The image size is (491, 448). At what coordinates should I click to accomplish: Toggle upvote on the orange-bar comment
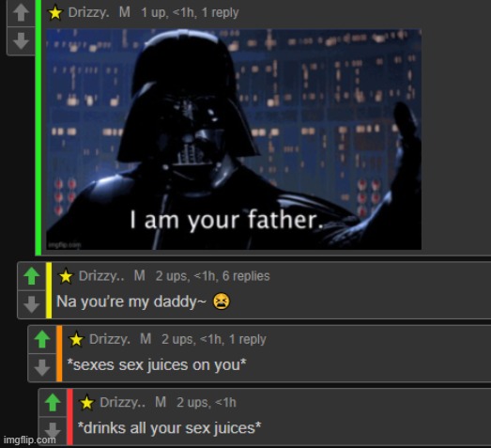[x=42, y=339]
